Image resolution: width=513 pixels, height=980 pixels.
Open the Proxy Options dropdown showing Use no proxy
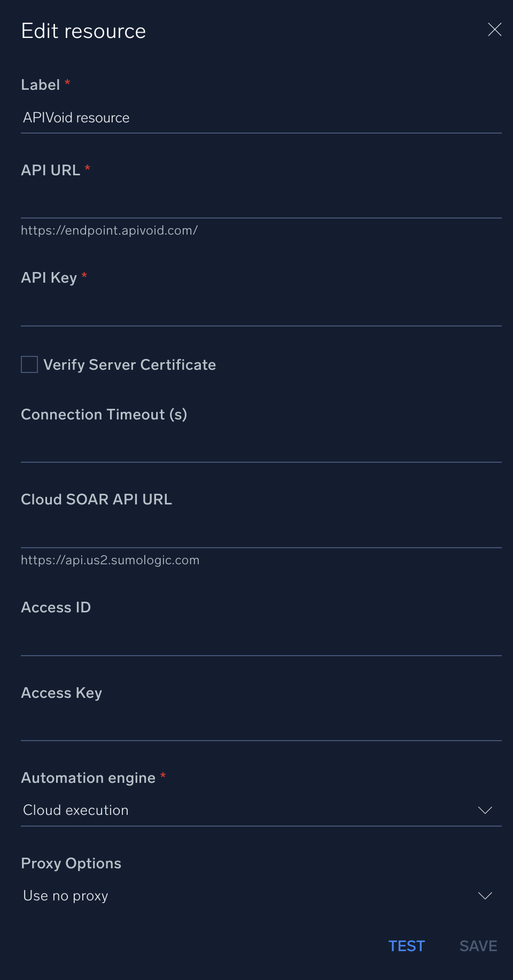pos(251,896)
